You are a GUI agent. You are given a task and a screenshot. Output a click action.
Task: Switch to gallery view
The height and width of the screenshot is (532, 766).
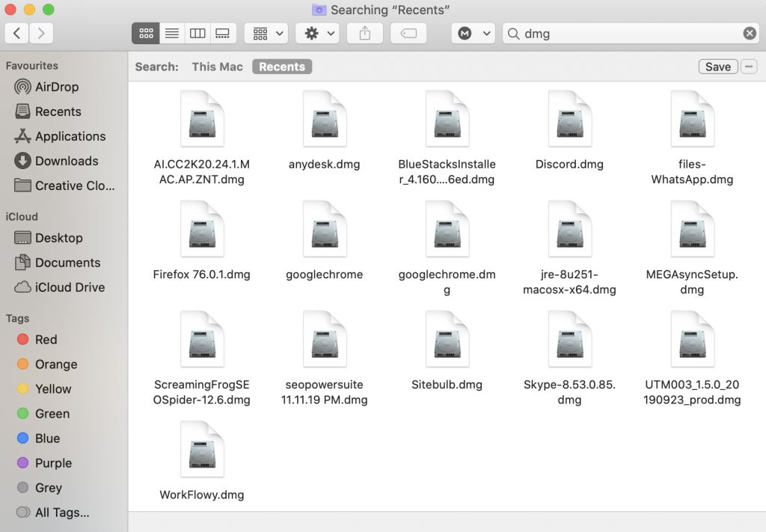coord(223,33)
